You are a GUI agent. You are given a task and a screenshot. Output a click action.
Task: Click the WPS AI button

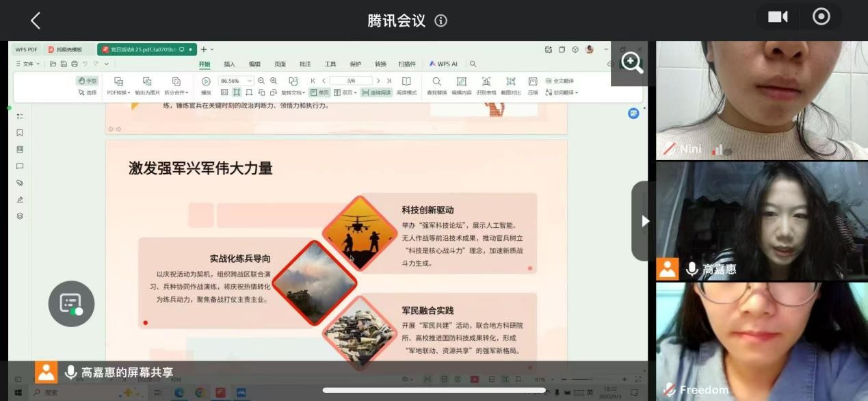(x=443, y=64)
